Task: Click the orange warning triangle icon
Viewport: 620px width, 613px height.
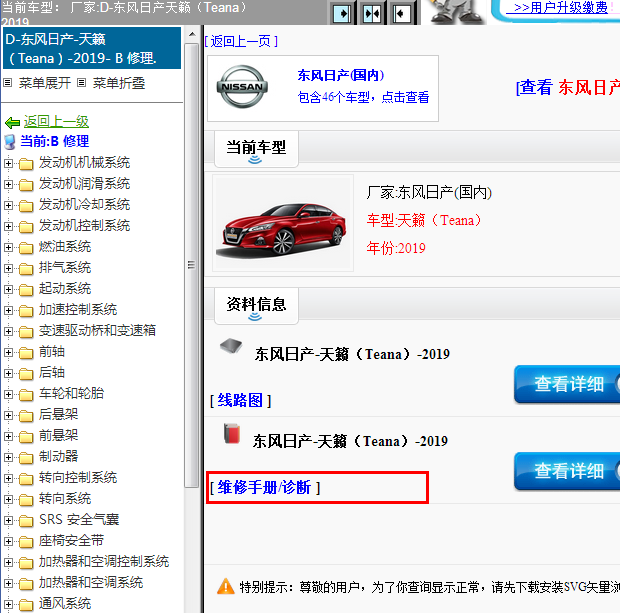Action: coord(226,586)
